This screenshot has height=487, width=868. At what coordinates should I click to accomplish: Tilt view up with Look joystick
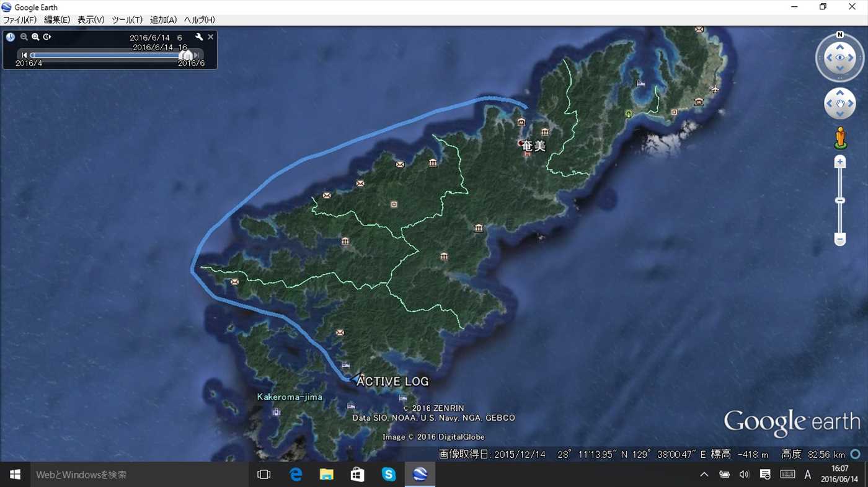click(840, 46)
